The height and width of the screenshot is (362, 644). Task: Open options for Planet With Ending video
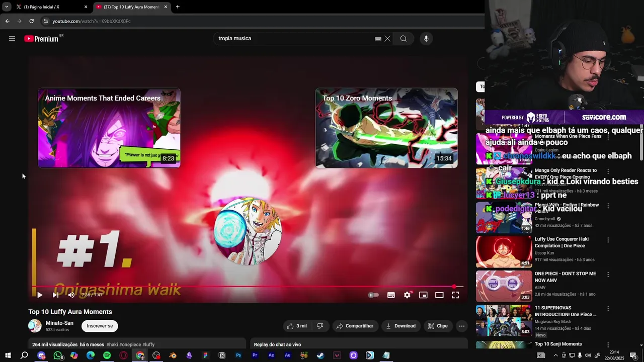coord(608,206)
